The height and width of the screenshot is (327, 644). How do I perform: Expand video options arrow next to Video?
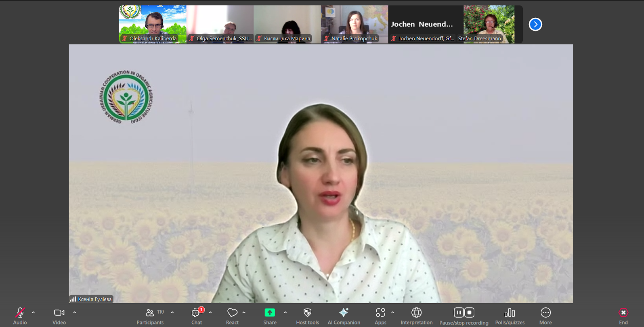click(75, 312)
